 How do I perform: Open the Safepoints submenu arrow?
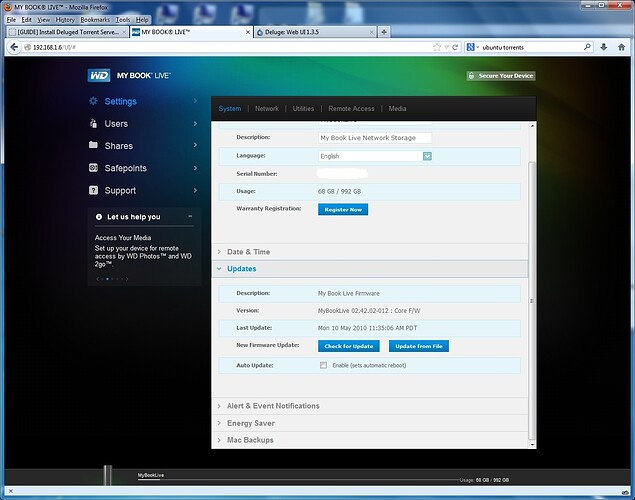tap(195, 168)
